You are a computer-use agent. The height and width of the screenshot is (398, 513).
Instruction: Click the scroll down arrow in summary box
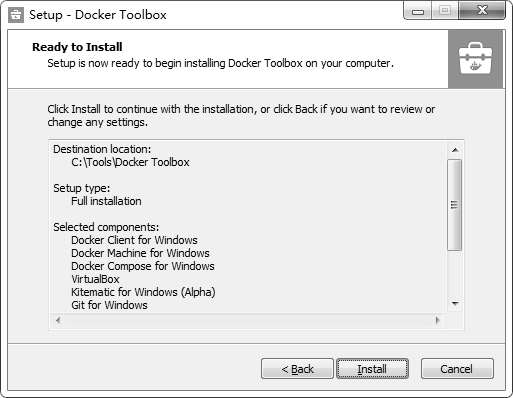(455, 303)
